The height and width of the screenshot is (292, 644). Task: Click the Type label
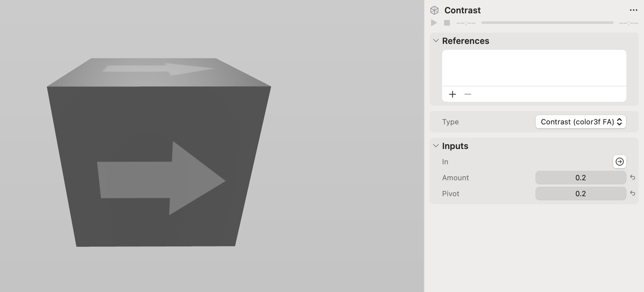click(x=450, y=122)
